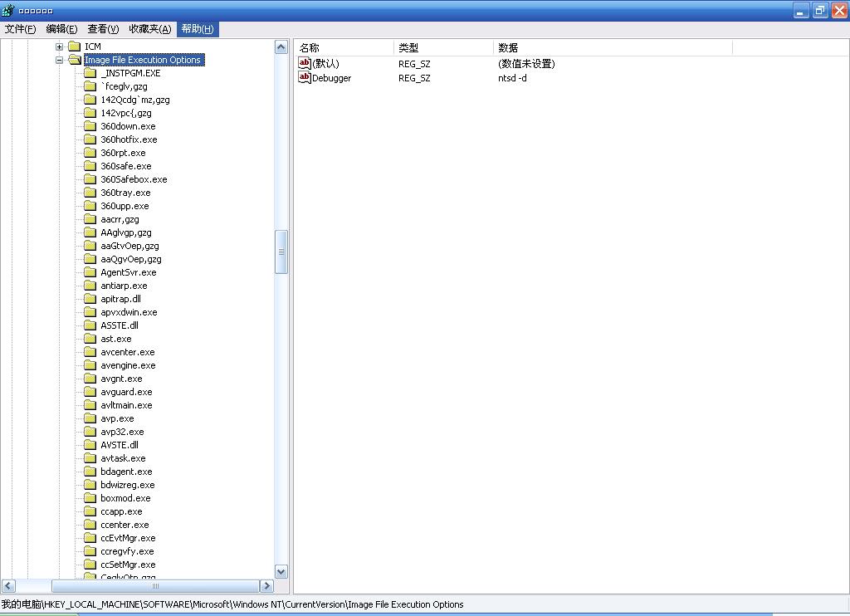Click the (默认) string value icon
850x616 pixels.
click(x=305, y=63)
